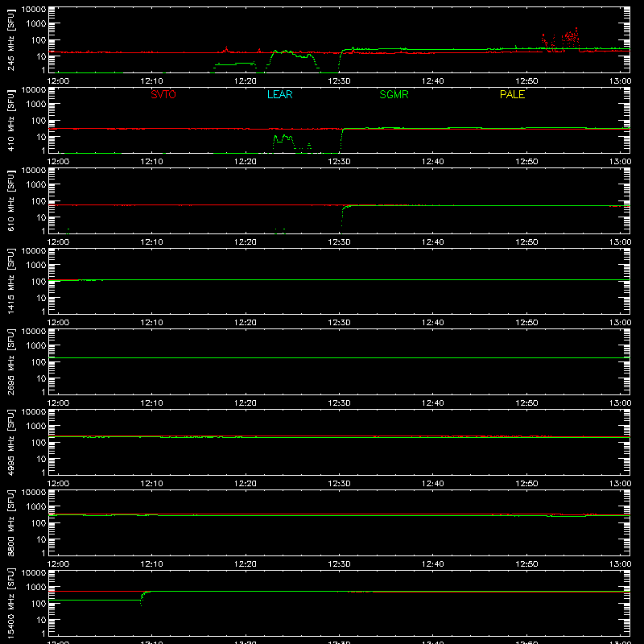Viewport: 644px width, 644px height.
Task: Select the 245 MHz [SFU] axis title
Action: pyautogui.click(x=11, y=39)
